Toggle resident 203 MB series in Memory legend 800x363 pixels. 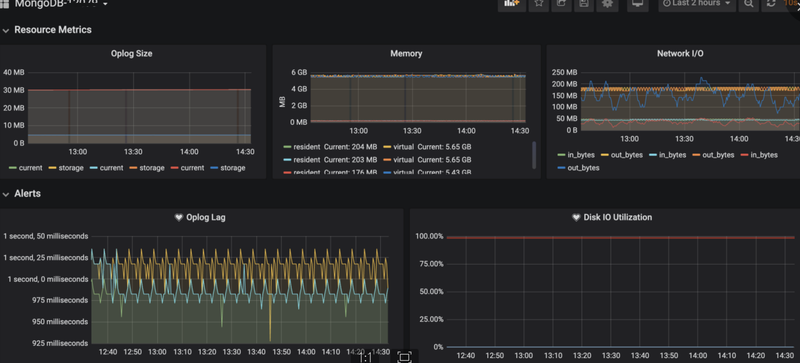point(331,160)
